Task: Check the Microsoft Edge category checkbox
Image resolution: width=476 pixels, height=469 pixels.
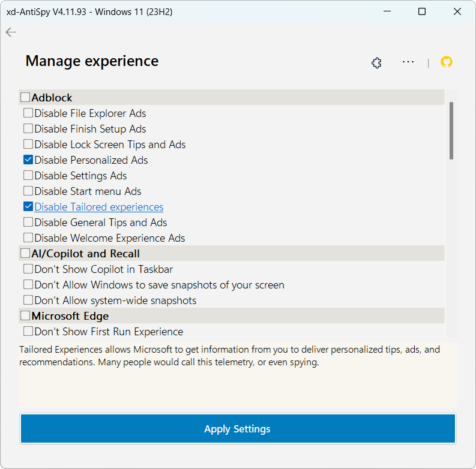Action: pos(25,315)
